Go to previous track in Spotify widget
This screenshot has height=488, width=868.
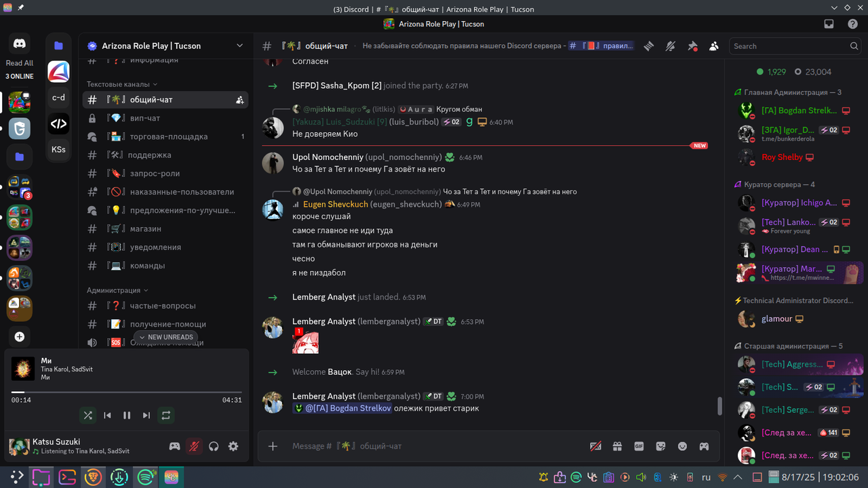(x=107, y=415)
